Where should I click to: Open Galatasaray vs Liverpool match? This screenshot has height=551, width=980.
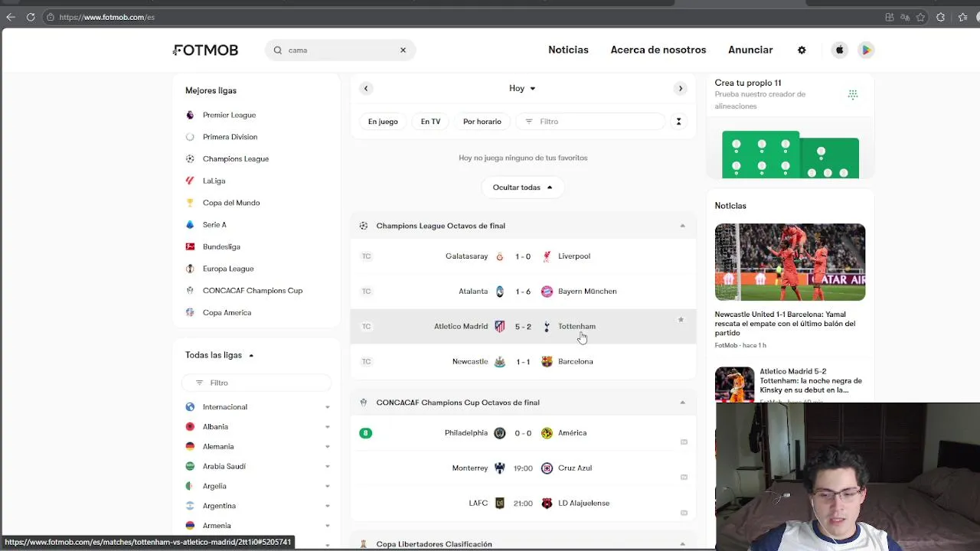pos(523,256)
